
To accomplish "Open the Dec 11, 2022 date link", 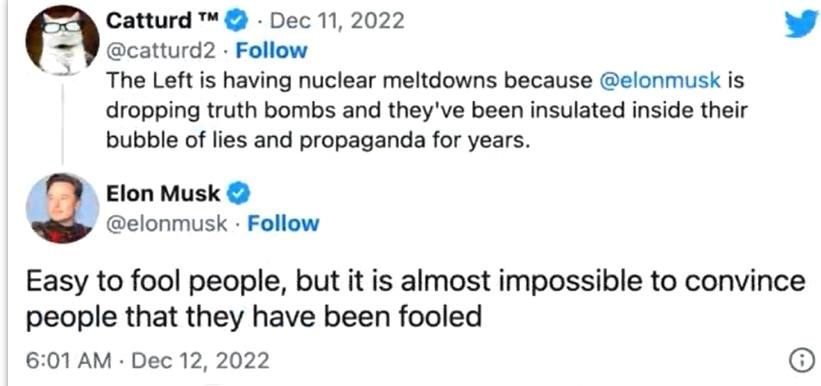I will (x=338, y=21).
